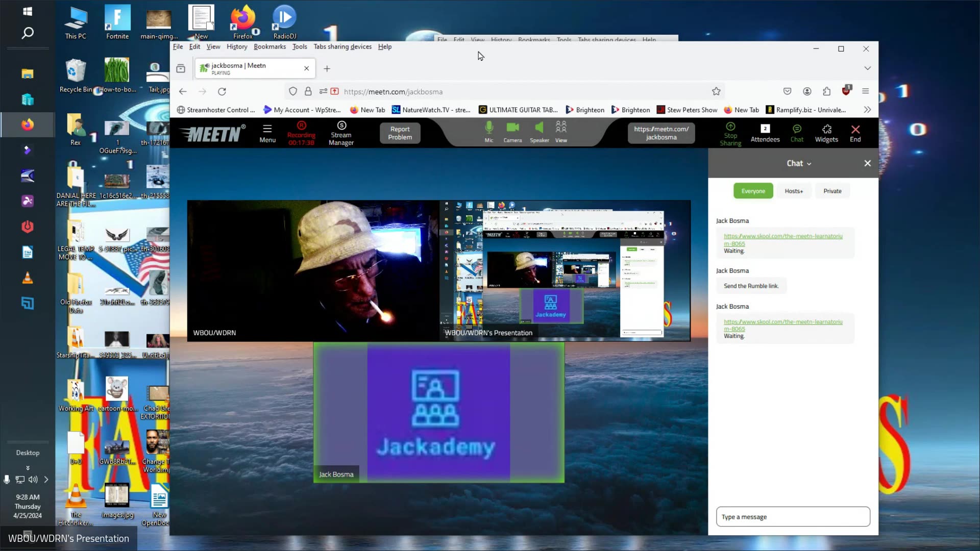Click the Recording timer display
Image resolution: width=980 pixels, height=551 pixels.
(x=302, y=141)
